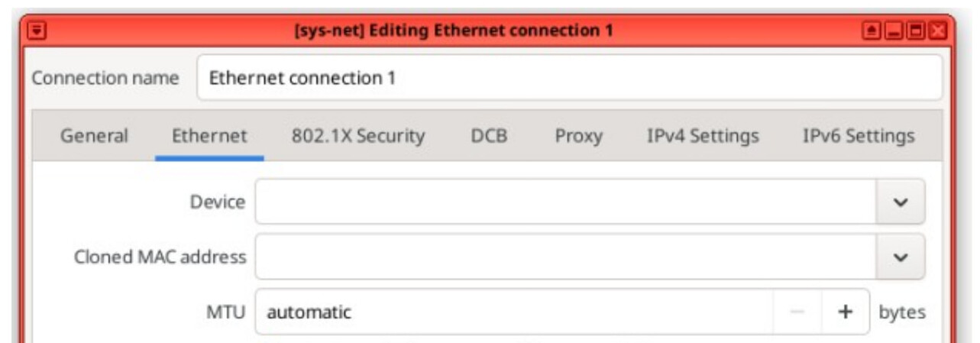This screenshot has height=343, width=980.
Task: Click the Connection name text field
Action: [569, 78]
